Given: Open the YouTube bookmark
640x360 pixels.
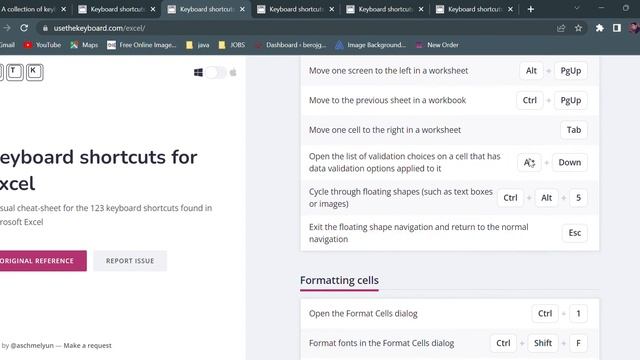Looking at the screenshot, I should (42, 45).
